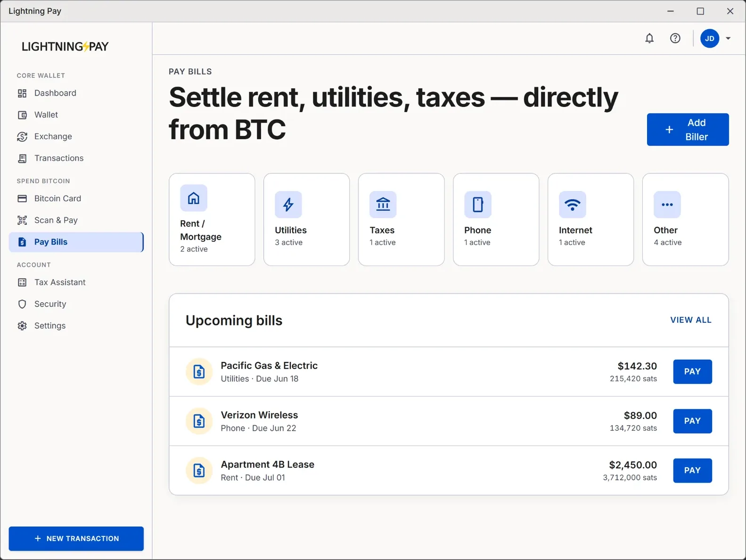Viewport: 746px width, 560px height.
Task: Open Dashboard from the sidebar
Action: point(76,93)
